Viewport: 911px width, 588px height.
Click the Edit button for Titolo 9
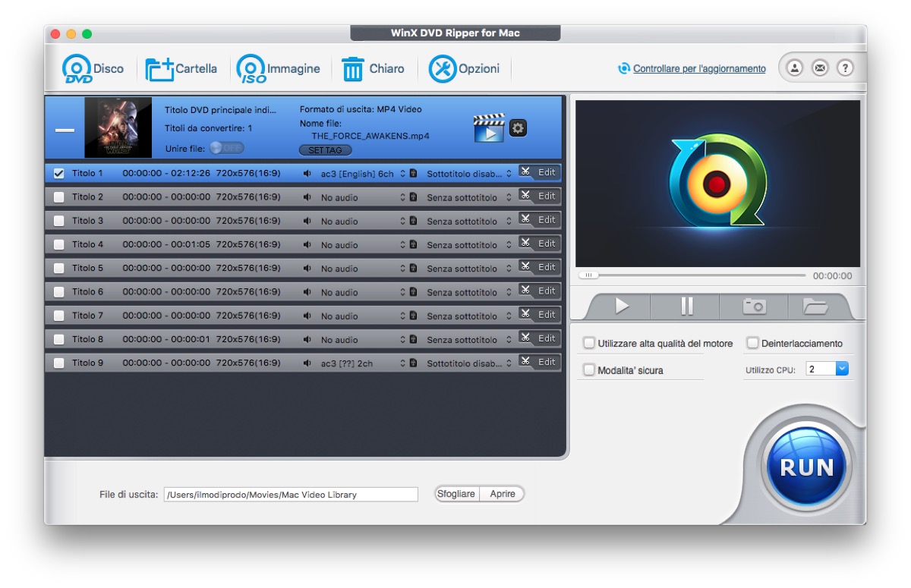click(x=540, y=362)
